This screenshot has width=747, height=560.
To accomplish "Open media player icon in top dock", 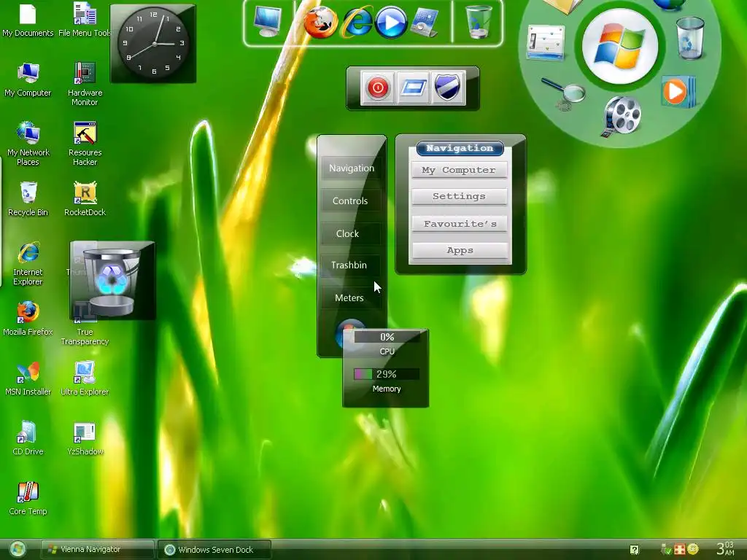I will point(391,23).
